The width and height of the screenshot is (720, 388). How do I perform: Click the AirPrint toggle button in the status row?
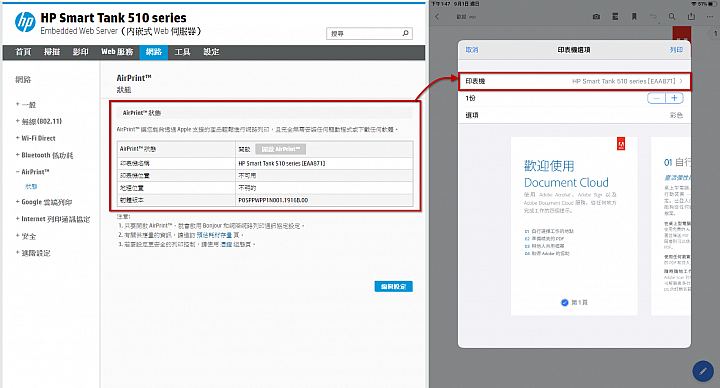[281, 149]
